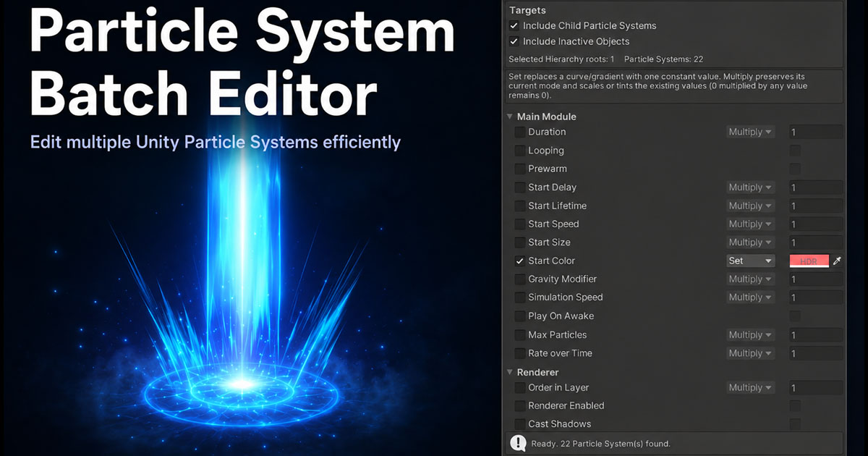
Task: Click 'Ready. 22 Particle System(s) found.' status
Action: 601,443
